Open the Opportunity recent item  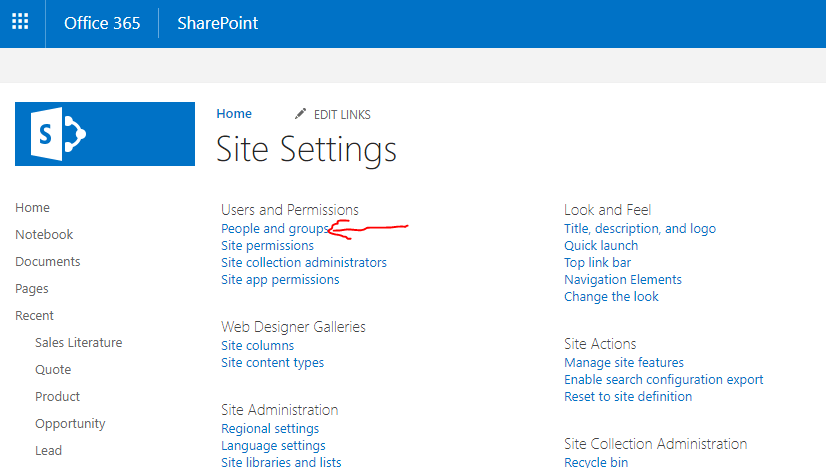tap(70, 424)
